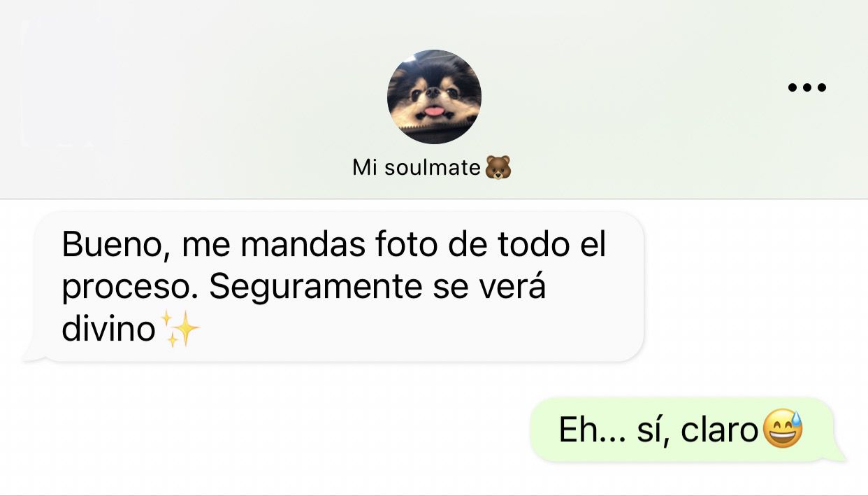
Task: Select the sparkles emoji after 'divino'
Action: pos(180,330)
